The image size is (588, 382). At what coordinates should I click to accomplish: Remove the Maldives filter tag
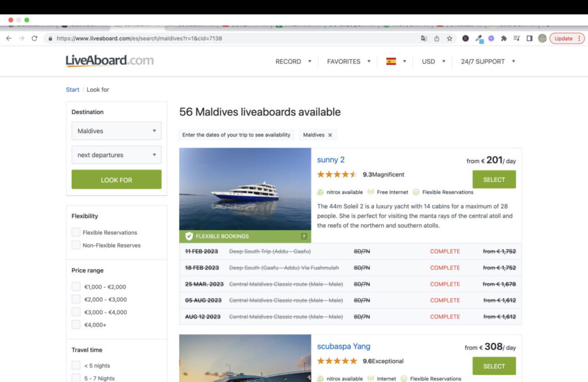(x=330, y=135)
